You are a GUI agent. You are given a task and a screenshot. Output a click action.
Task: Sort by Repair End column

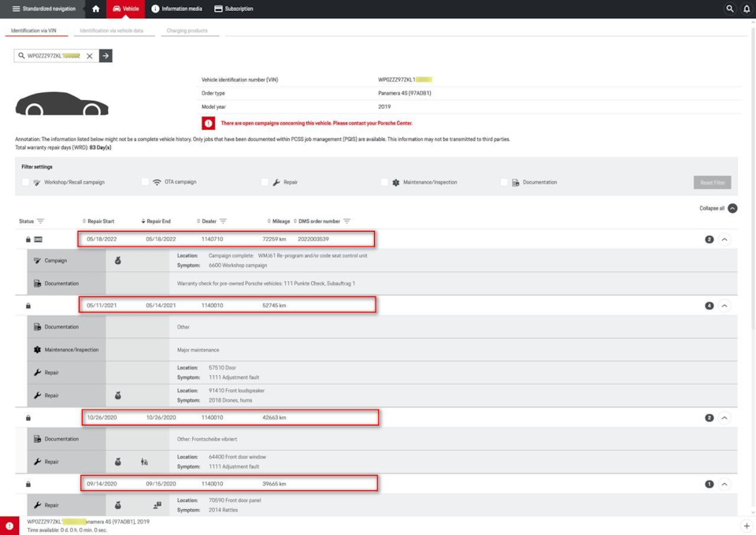click(156, 221)
